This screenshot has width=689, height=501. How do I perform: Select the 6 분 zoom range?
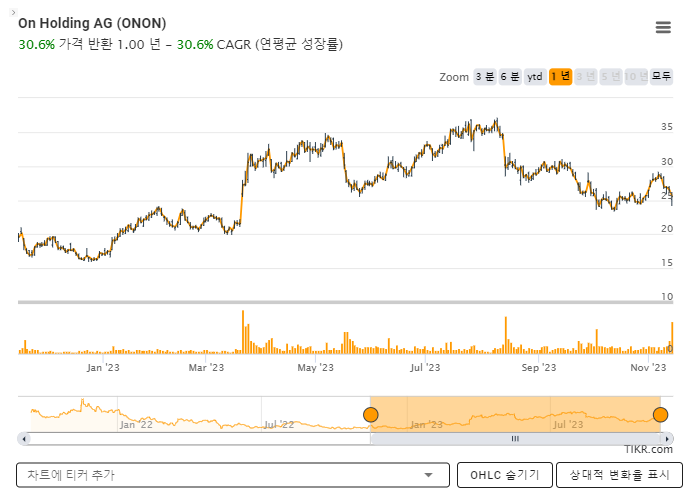[510, 77]
